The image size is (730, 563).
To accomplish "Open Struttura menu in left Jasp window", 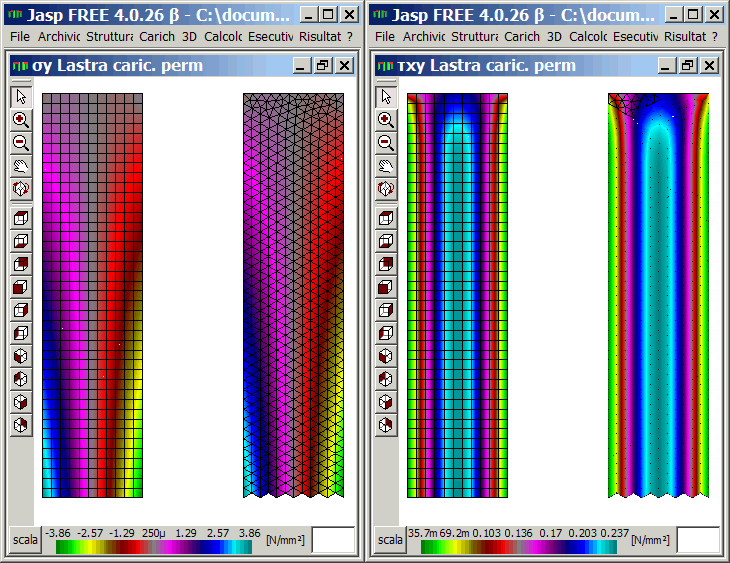I will point(109,36).
